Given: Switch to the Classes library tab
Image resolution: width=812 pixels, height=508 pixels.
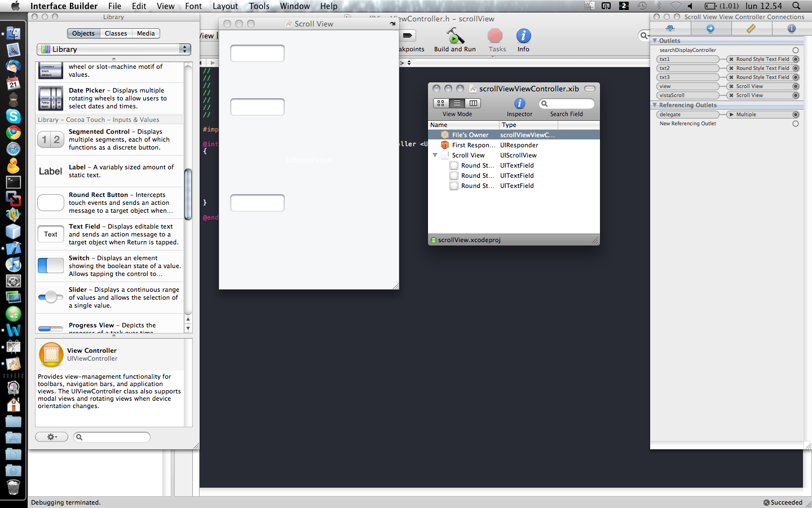Looking at the screenshot, I should click(116, 33).
